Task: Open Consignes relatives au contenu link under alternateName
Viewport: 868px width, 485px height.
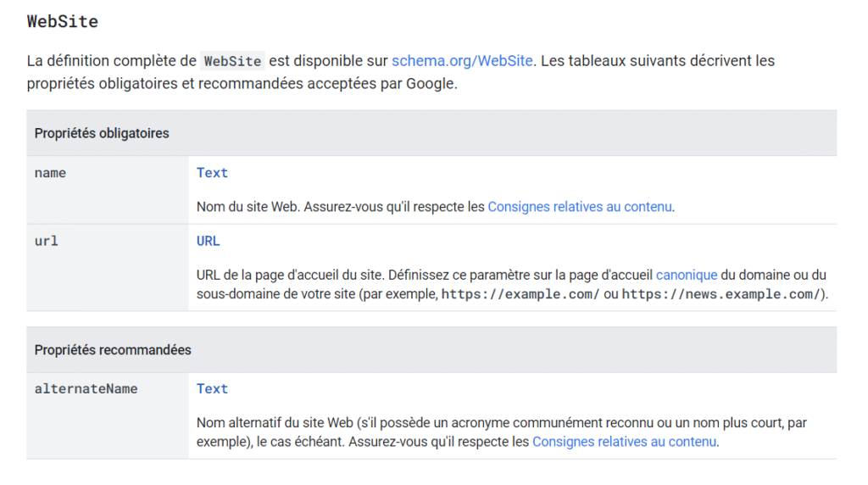Action: (625, 442)
